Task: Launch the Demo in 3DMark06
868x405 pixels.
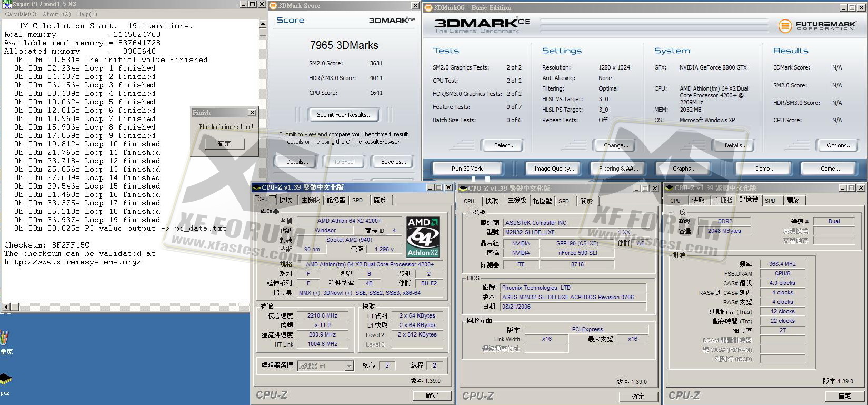Action: click(x=764, y=169)
